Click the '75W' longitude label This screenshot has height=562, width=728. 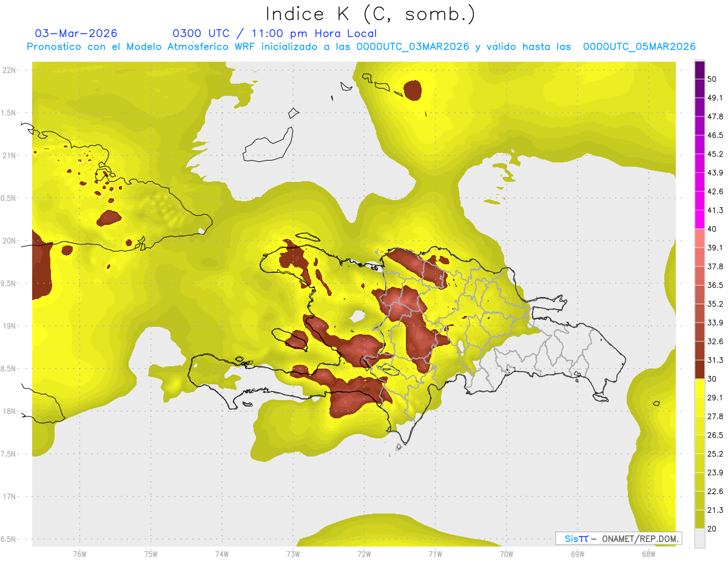[x=150, y=554]
